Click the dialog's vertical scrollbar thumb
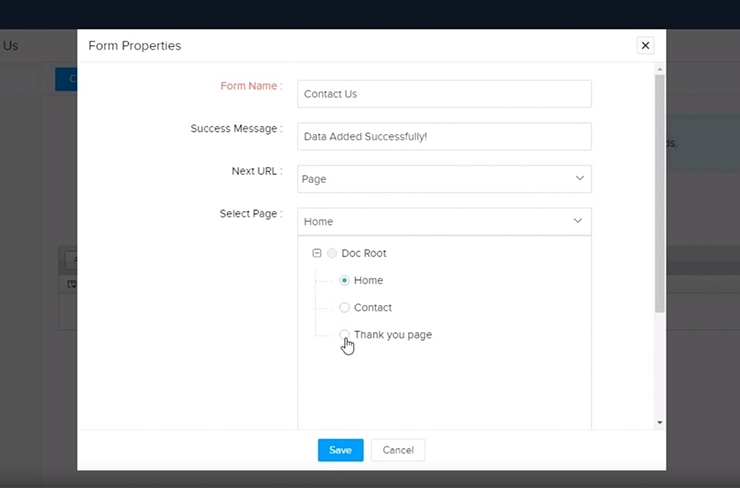 pos(659,190)
